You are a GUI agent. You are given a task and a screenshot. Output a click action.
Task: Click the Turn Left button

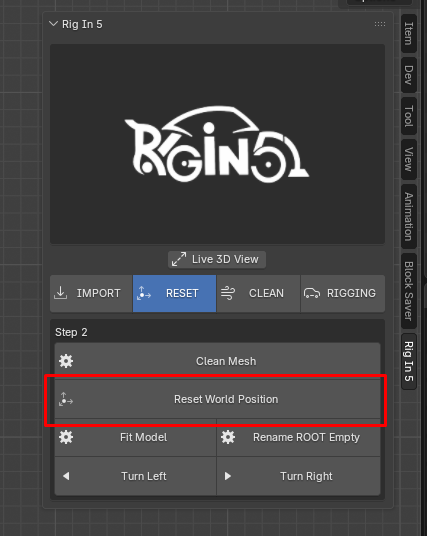point(135,476)
